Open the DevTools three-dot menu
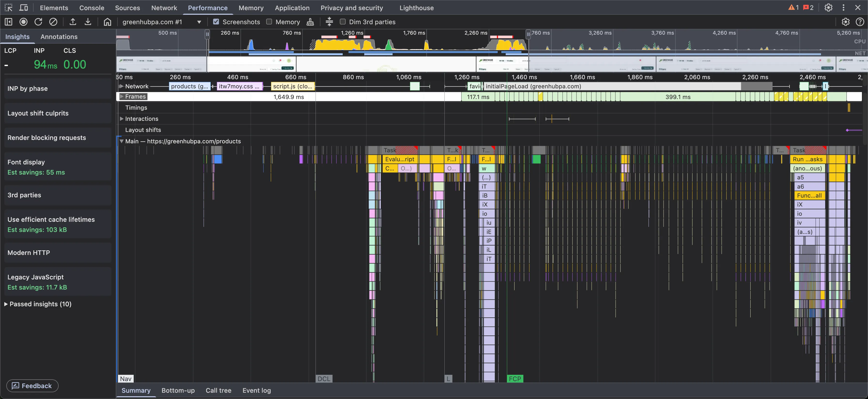Viewport: 868px width, 399px height. pos(843,8)
